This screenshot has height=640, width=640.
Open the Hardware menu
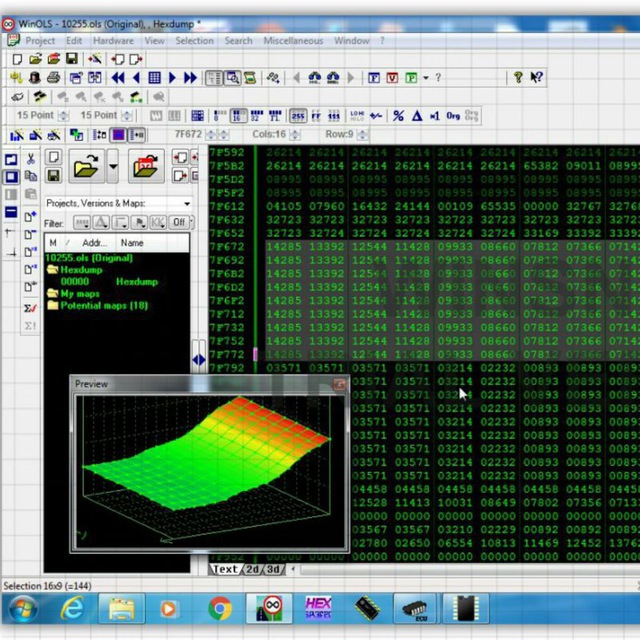tap(113, 41)
